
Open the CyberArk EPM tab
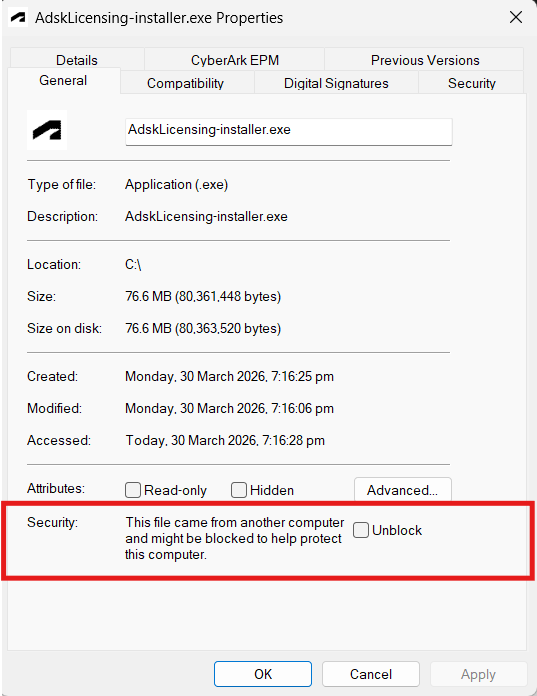coord(235,59)
